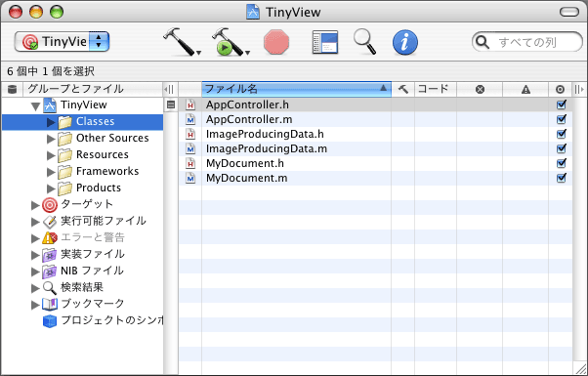Select the ImageProducingData.h file name
Viewport: 588px width, 376px height.
(265, 134)
